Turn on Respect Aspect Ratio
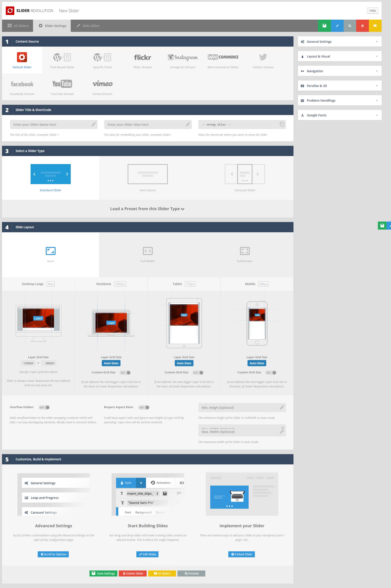 (144, 407)
